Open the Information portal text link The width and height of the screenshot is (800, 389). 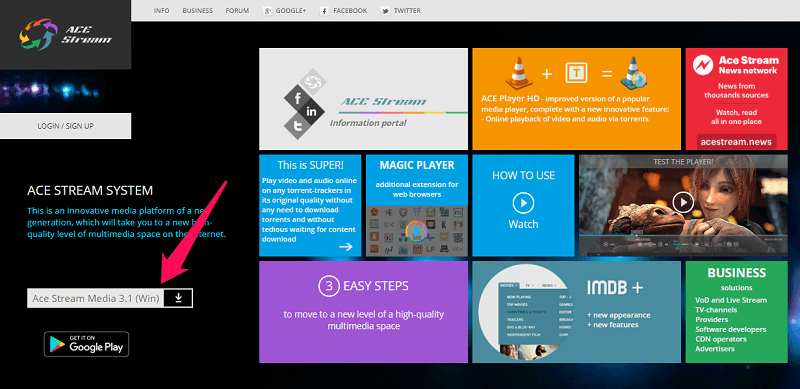(x=368, y=123)
